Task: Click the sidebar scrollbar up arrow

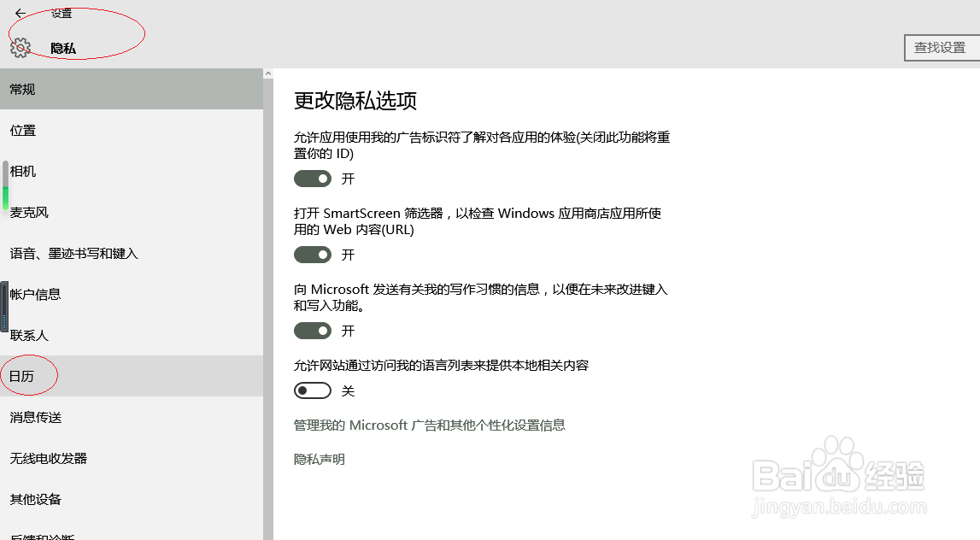Action: point(268,73)
